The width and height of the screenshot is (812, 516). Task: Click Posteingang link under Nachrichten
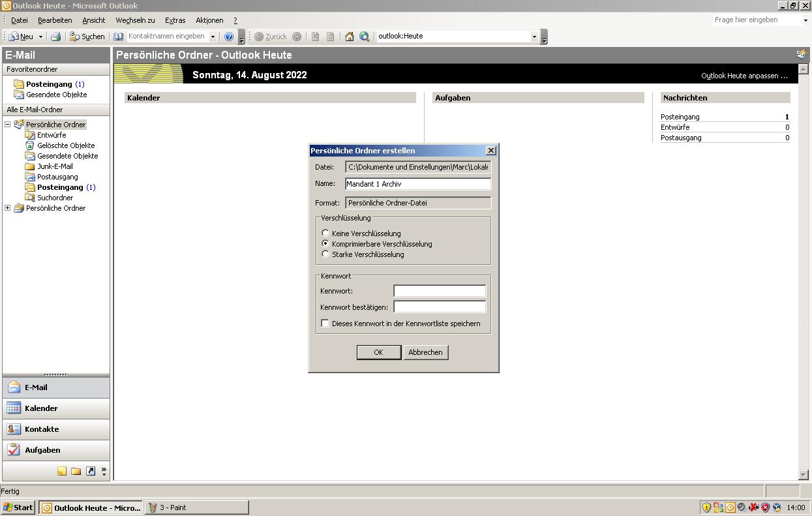click(680, 117)
